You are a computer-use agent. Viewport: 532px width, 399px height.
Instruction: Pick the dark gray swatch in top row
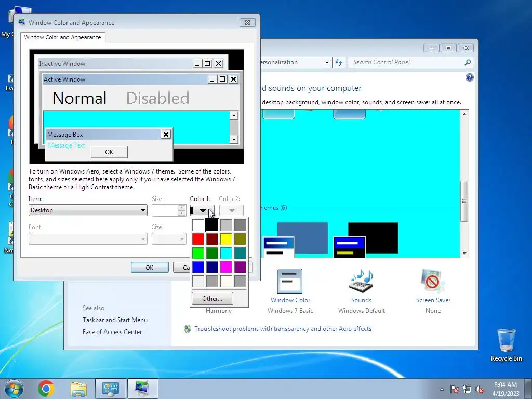(x=240, y=225)
